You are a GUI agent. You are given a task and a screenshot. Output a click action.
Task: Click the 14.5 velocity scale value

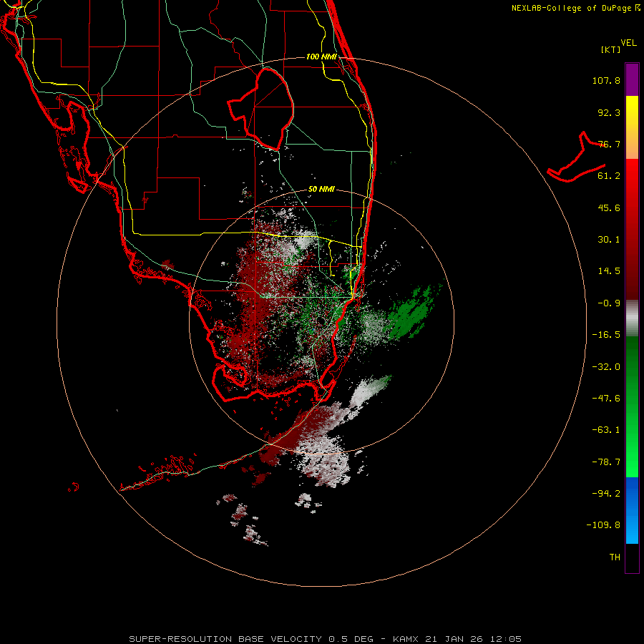point(609,271)
